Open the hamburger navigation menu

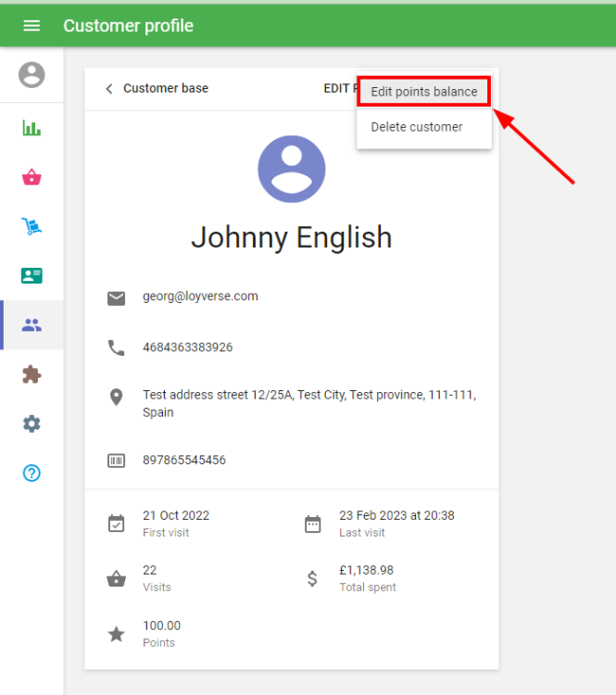click(x=31, y=26)
